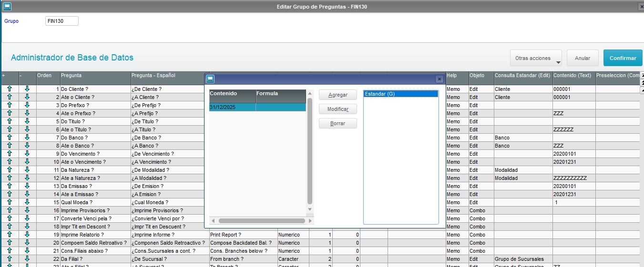
Task: Click the 'Objeto' column header
Action: click(481, 78)
